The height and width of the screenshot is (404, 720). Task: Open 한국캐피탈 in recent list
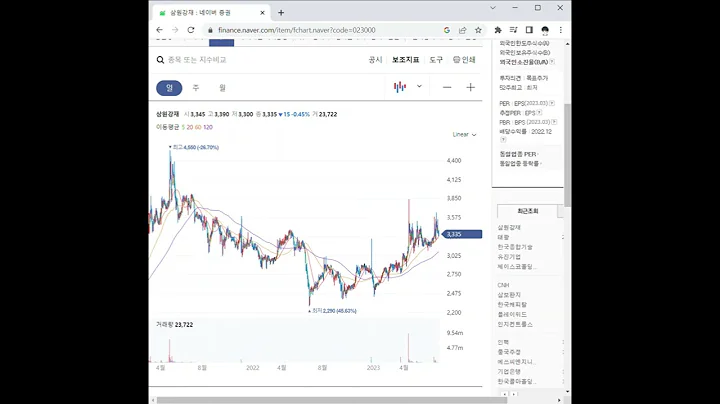512,304
